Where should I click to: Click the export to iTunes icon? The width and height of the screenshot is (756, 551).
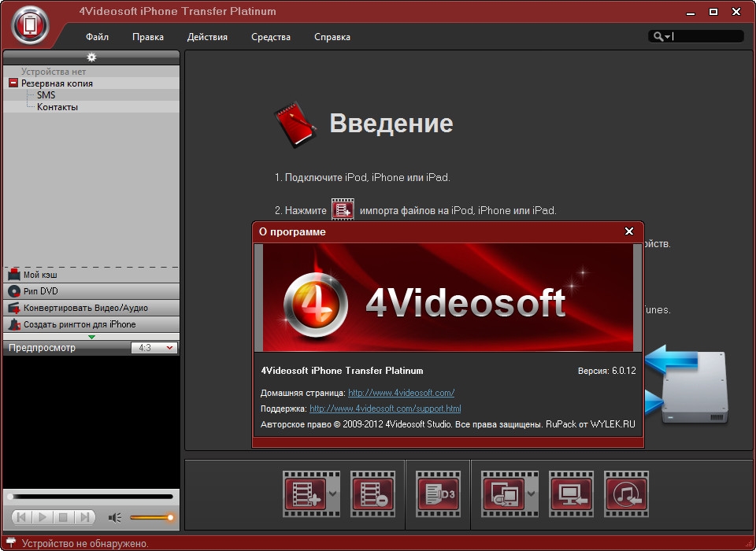[x=627, y=494]
